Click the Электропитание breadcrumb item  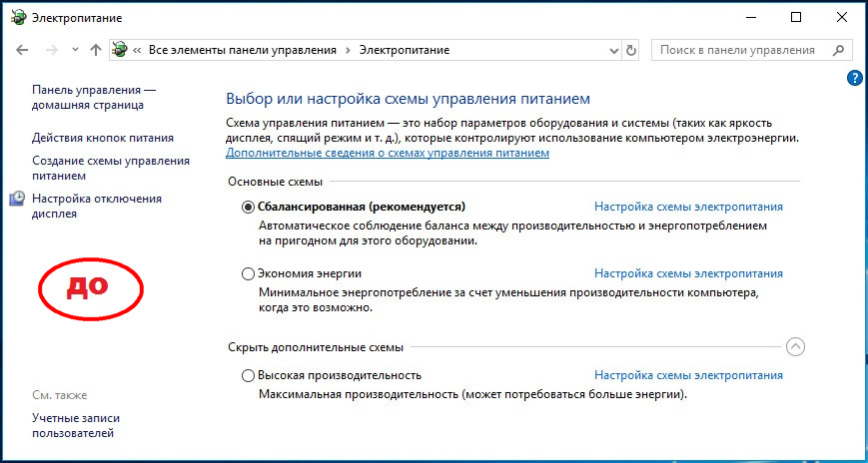404,50
